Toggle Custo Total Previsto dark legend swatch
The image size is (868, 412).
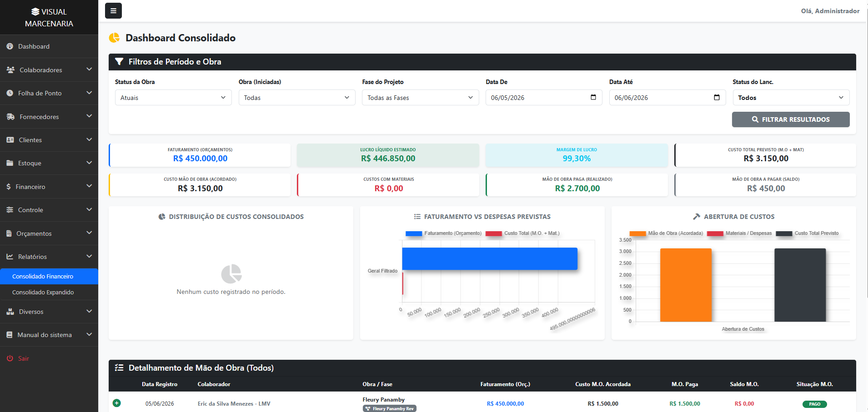(784, 233)
